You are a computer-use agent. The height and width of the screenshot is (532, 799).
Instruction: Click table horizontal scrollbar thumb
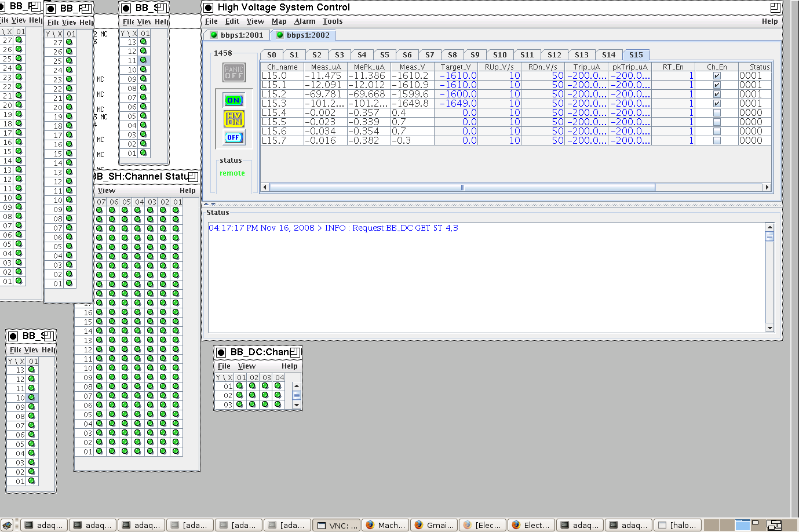462,187
